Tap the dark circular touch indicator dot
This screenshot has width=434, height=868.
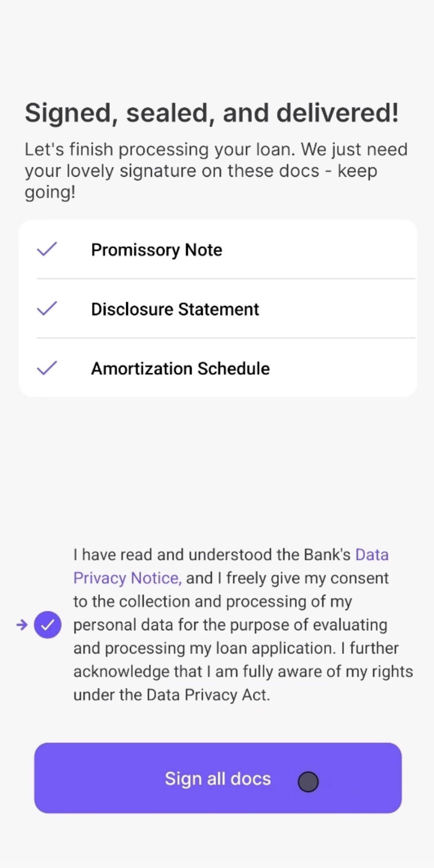308,782
